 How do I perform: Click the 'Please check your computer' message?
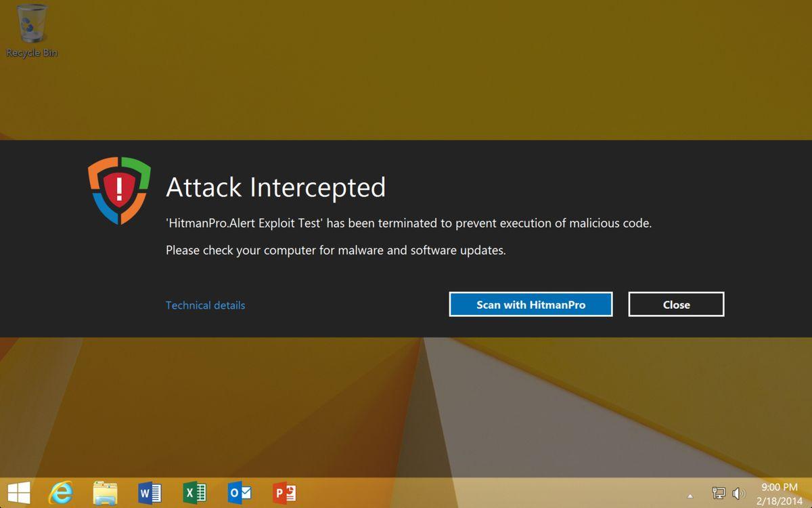[336, 250]
